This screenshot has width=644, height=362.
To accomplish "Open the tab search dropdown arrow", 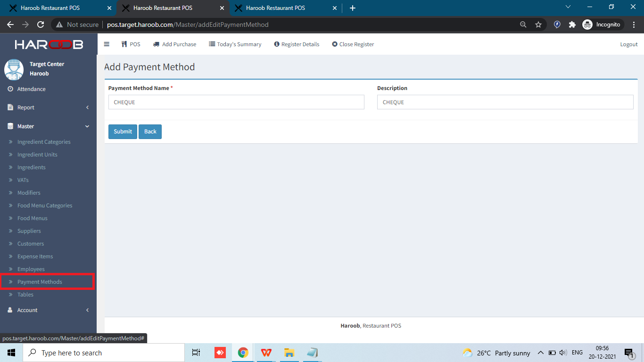I will click(568, 7).
